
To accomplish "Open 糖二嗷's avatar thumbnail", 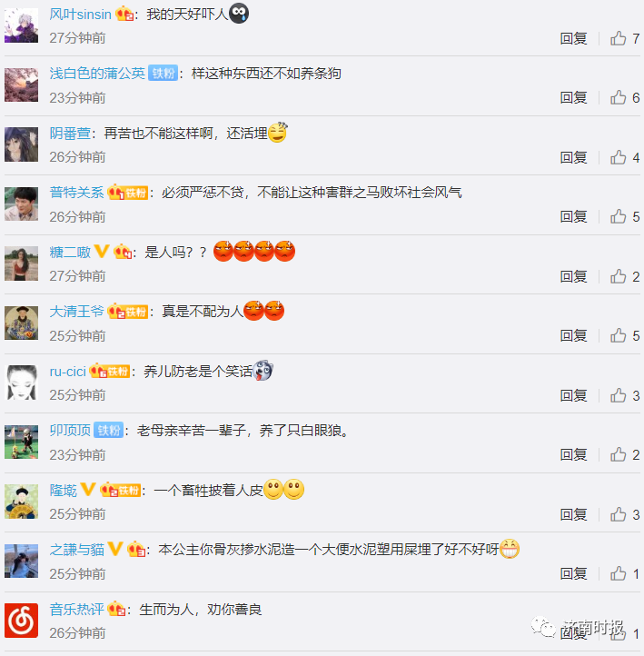I will click(x=21, y=263).
